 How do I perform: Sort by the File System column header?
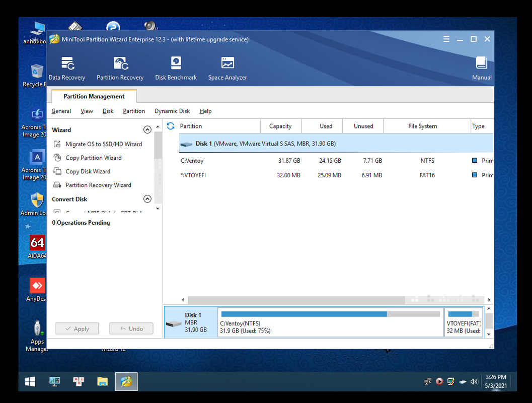(427, 126)
